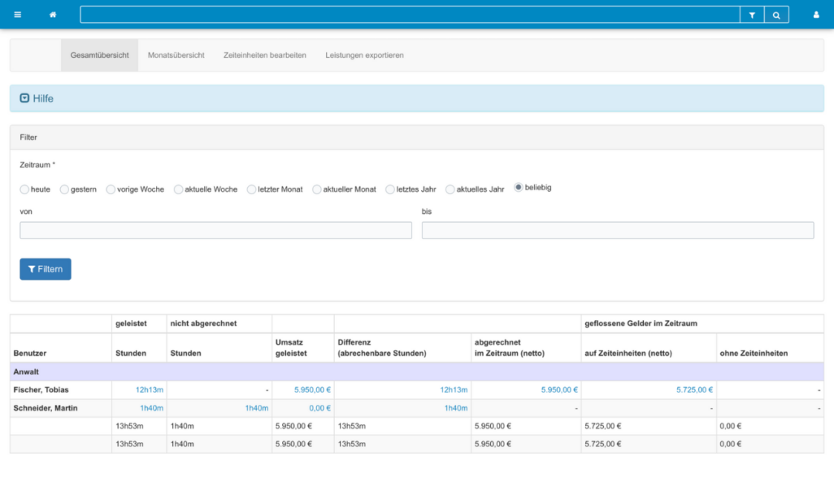
Task: Open Fischer Differenz 12h13m link
Action: point(454,389)
